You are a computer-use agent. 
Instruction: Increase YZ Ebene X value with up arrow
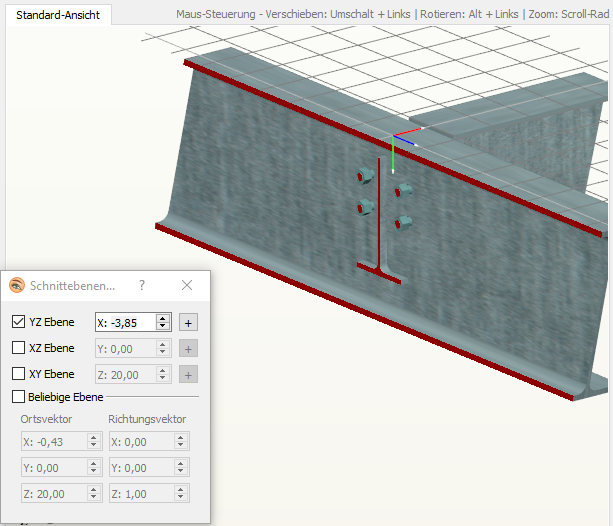163,318
